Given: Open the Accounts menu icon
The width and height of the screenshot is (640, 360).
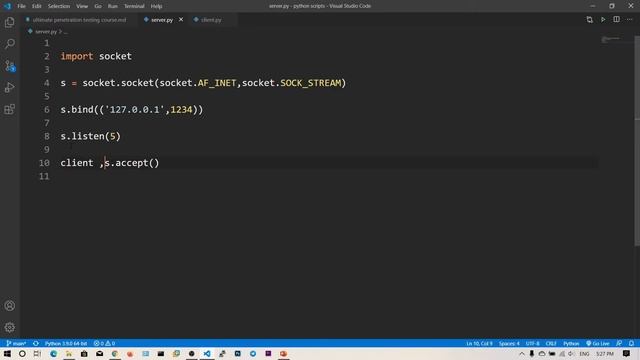Looking at the screenshot, I should click(10, 306).
